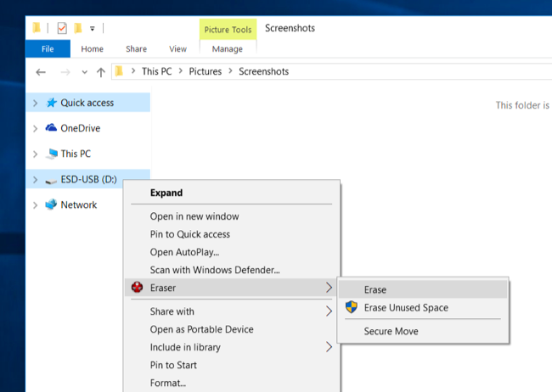
Task: Click the New Folder icon in quick access toolbar
Action: (x=77, y=28)
